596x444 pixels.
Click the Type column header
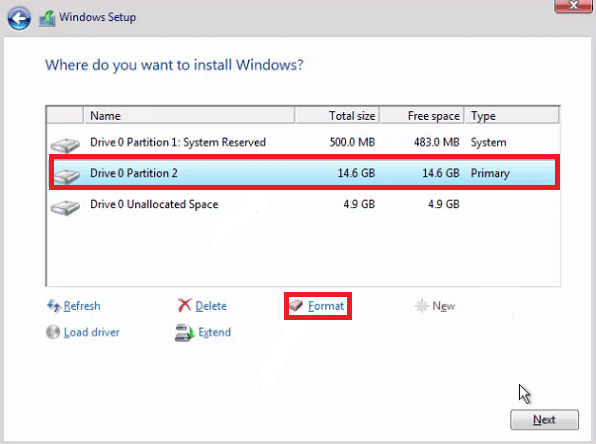(x=512, y=116)
